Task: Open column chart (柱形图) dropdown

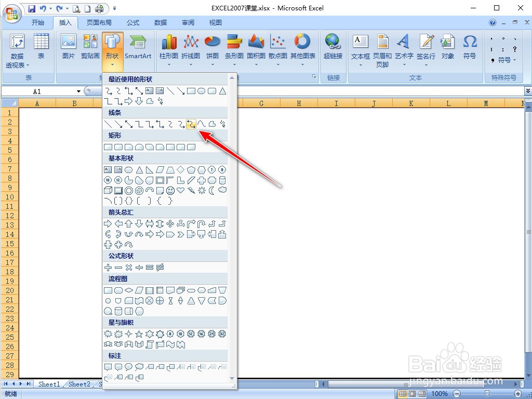Action: (x=169, y=50)
